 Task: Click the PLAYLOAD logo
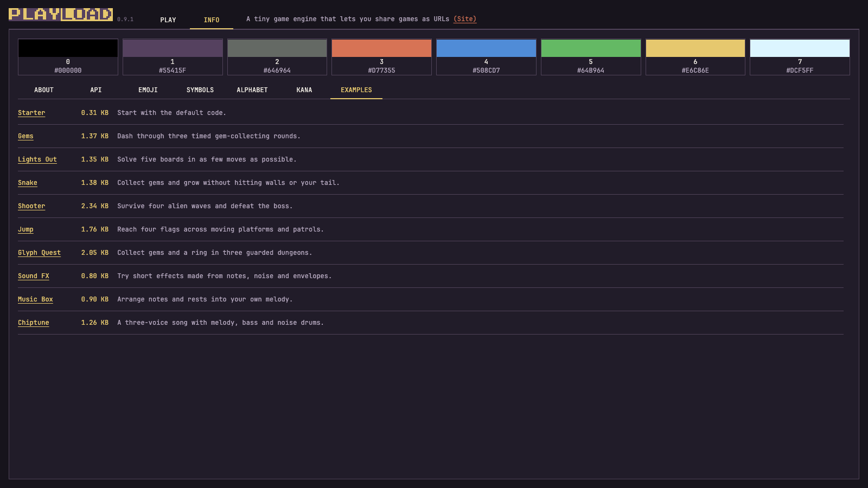(61, 14)
